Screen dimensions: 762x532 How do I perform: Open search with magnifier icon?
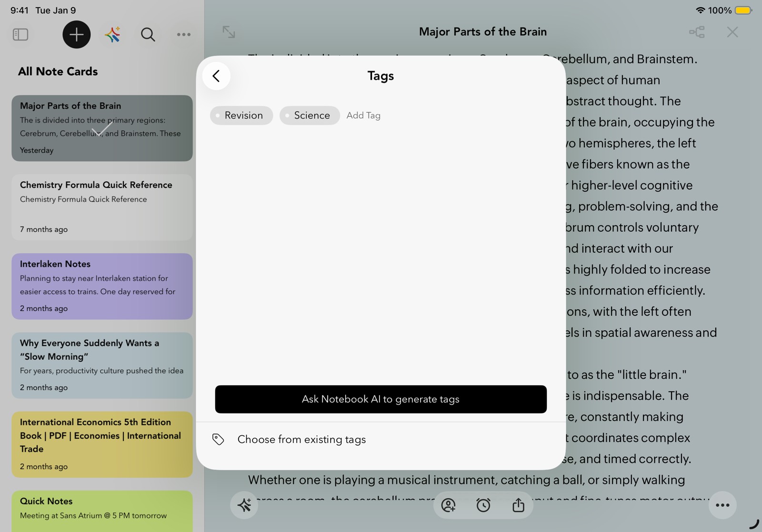point(148,34)
